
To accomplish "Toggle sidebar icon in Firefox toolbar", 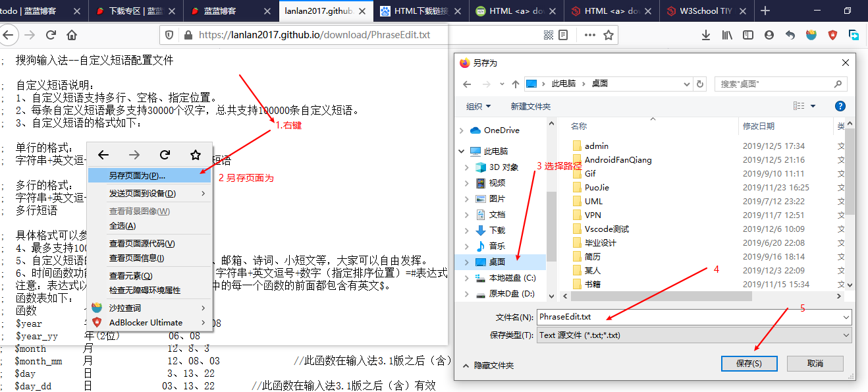I will 748,35.
